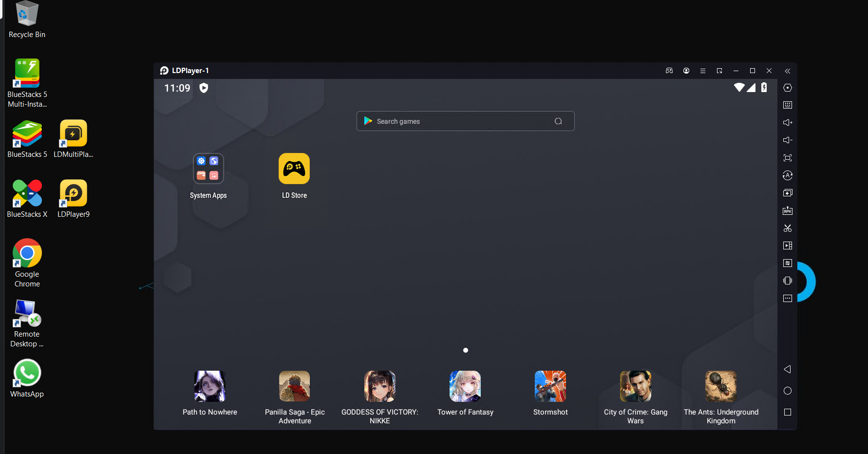The width and height of the screenshot is (868, 454).
Task: Open synchronizer tool in sidebar
Action: click(x=788, y=263)
